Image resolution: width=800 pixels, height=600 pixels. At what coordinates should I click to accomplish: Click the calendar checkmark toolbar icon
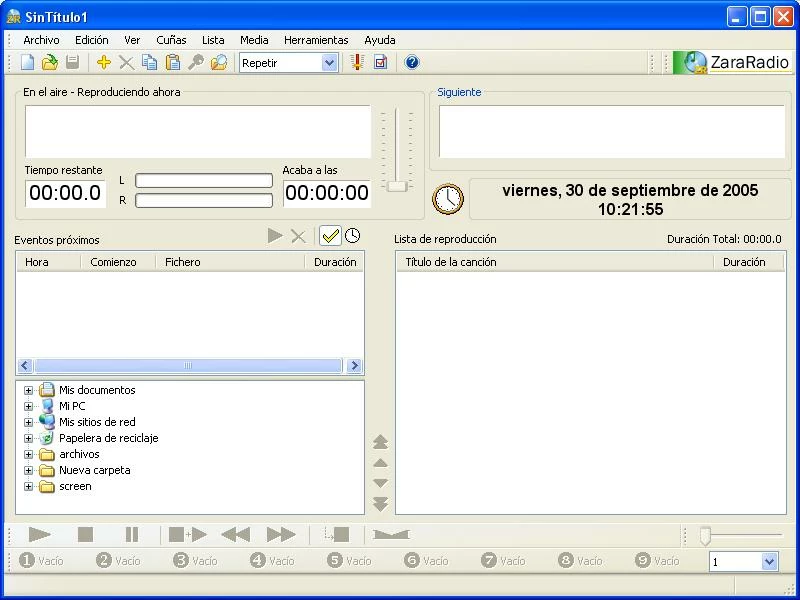pos(380,63)
